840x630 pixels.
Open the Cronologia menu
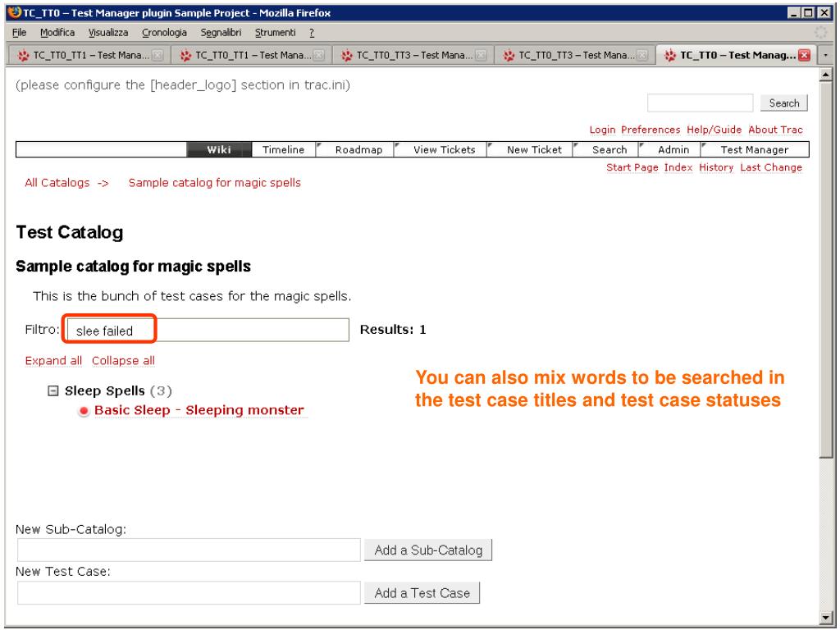pos(164,33)
